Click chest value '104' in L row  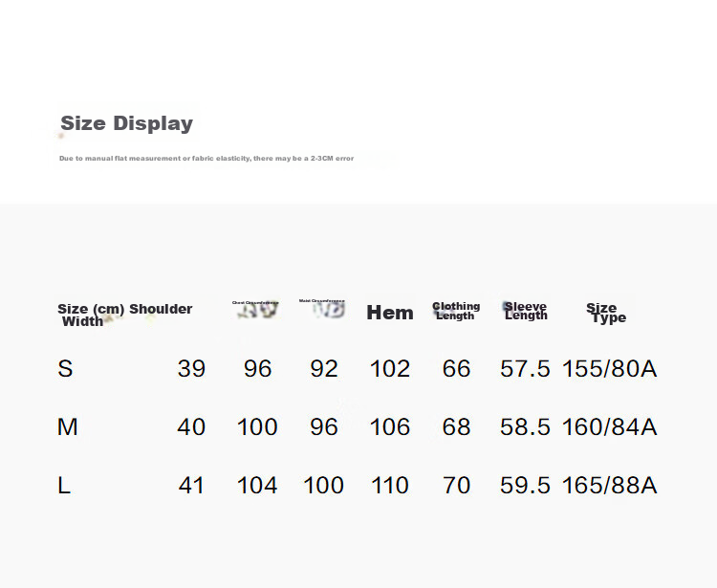pyautogui.click(x=257, y=485)
